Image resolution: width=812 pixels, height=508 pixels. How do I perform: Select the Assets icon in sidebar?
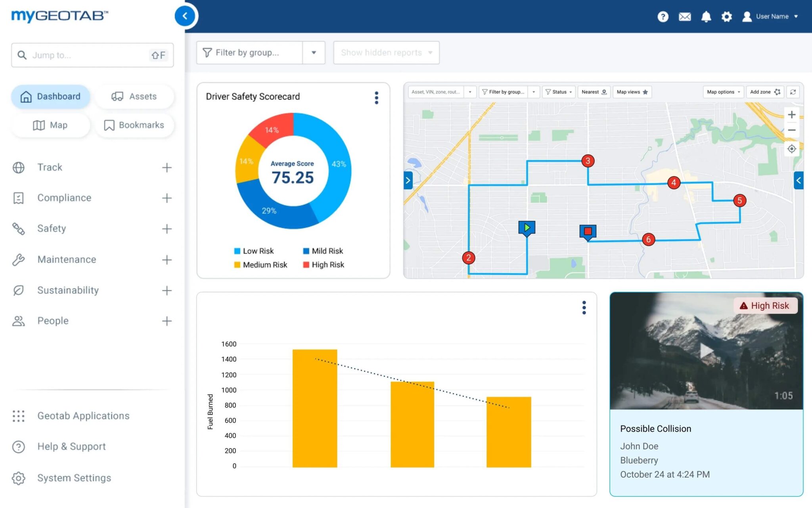coord(117,96)
